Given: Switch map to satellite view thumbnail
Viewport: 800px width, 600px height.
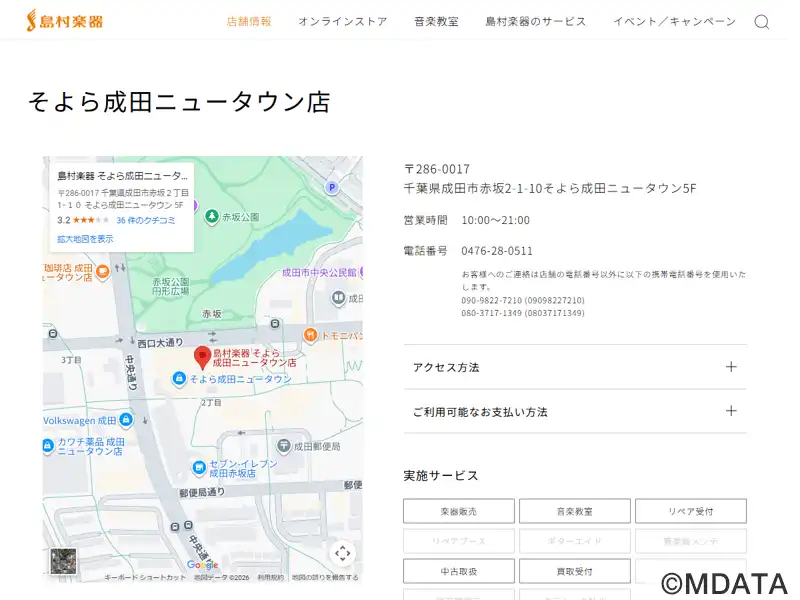Looking at the screenshot, I should point(64,561).
